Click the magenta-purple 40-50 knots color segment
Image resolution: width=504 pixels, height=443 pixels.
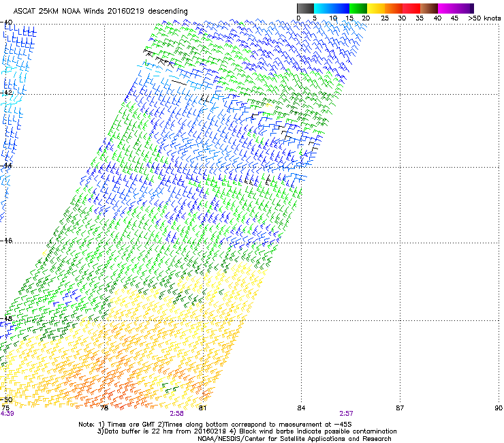(456, 8)
